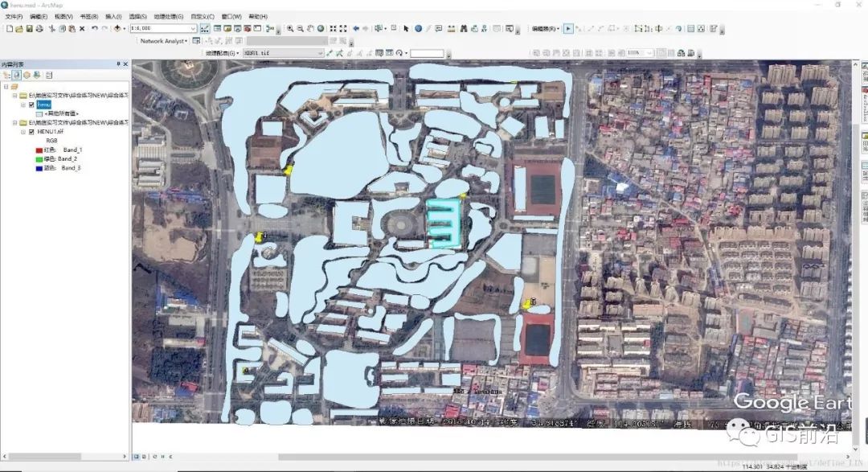Open the ArcToolbox window
The image size is (868, 472).
[248, 28]
